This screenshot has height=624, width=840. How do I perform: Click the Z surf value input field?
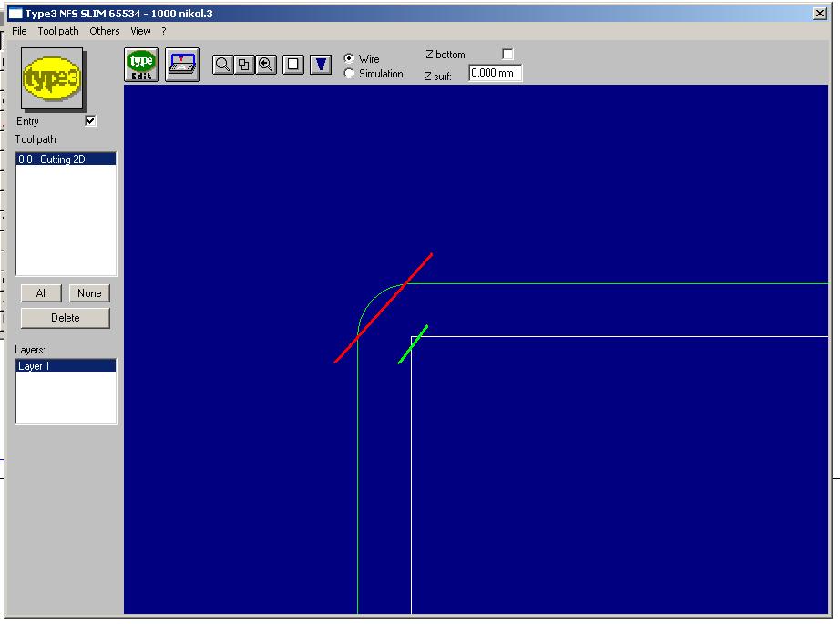pos(495,73)
